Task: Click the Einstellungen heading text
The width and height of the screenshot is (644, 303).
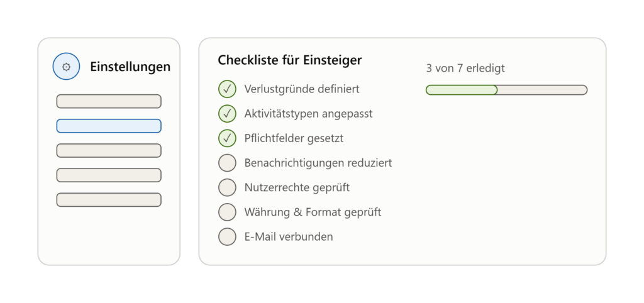Action: (x=130, y=67)
